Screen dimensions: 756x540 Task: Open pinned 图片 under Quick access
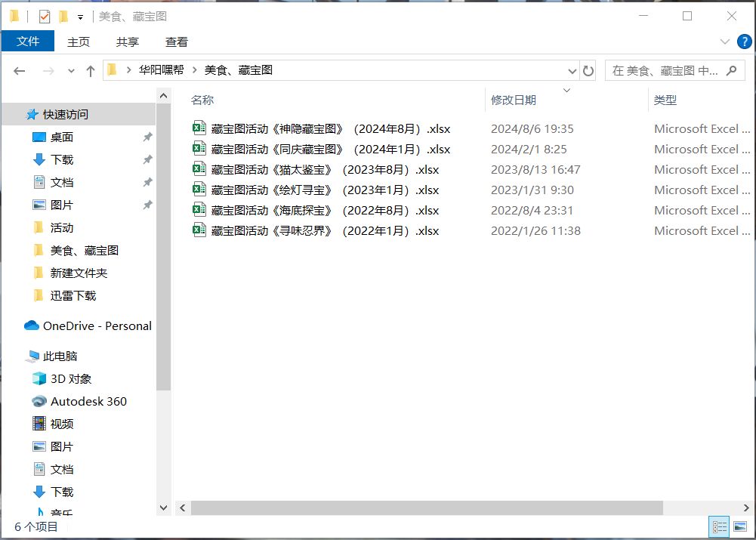62,205
